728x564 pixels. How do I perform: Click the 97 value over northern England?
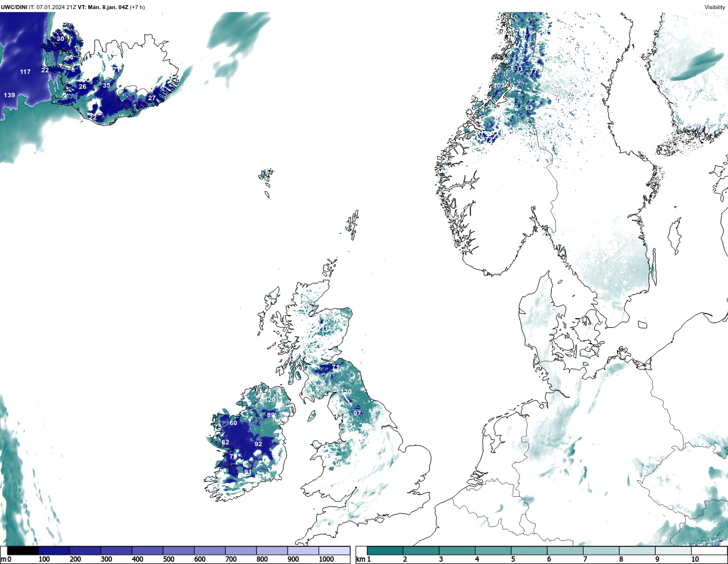tap(357, 413)
